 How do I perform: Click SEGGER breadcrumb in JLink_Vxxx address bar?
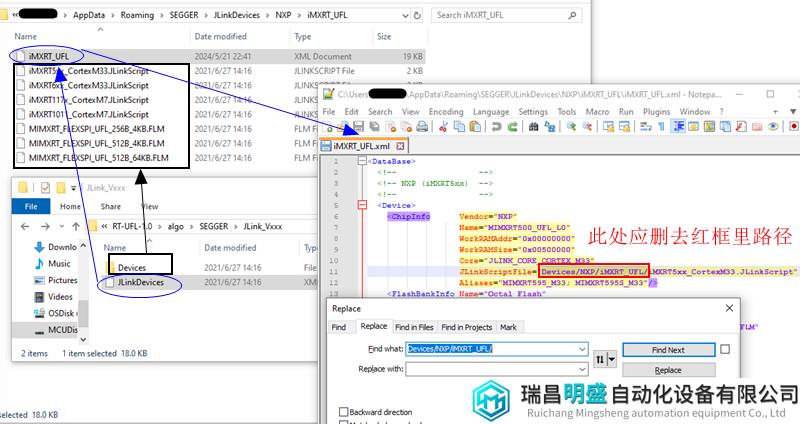213,226
